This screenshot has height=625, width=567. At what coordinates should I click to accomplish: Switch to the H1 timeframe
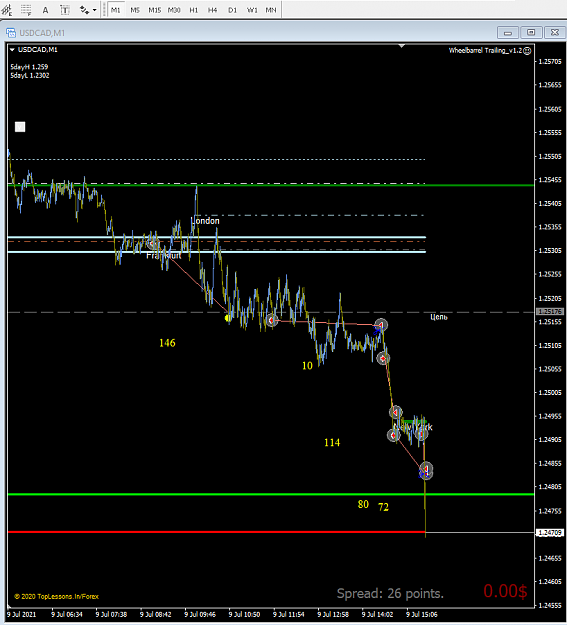(x=194, y=10)
